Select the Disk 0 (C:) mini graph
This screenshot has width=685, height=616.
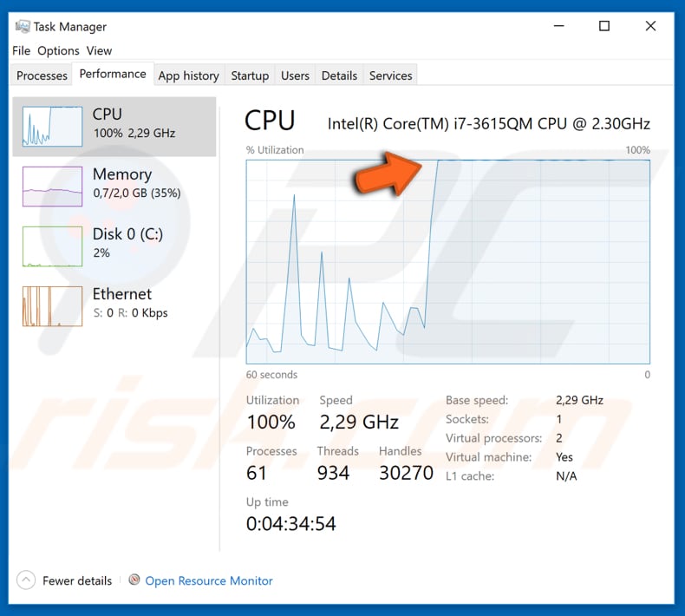coord(52,246)
